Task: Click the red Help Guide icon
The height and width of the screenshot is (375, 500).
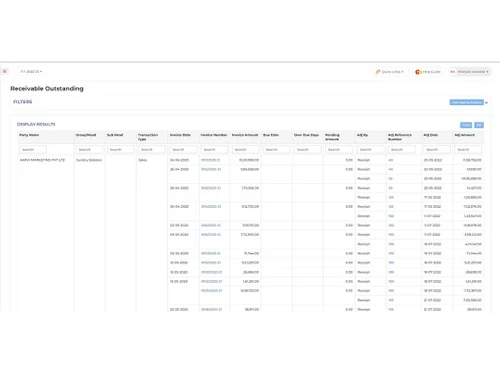Action: pyautogui.click(x=418, y=72)
